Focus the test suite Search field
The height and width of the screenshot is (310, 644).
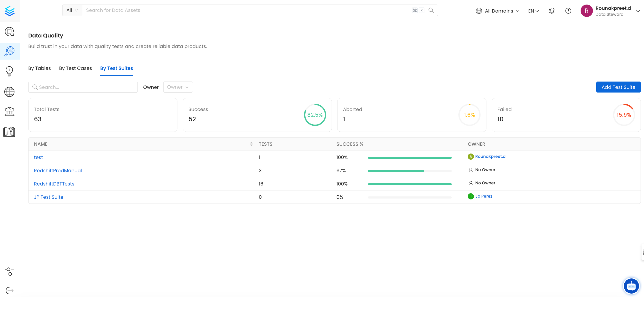click(x=83, y=87)
